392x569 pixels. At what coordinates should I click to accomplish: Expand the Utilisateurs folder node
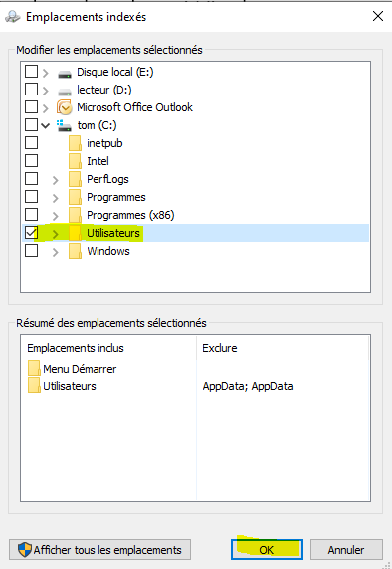pyautogui.click(x=55, y=234)
